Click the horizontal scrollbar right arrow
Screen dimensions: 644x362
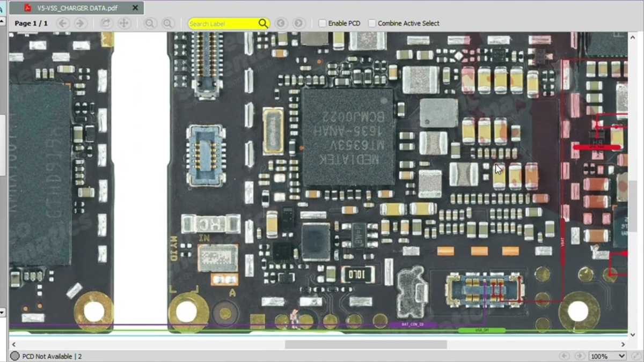pos(624,344)
